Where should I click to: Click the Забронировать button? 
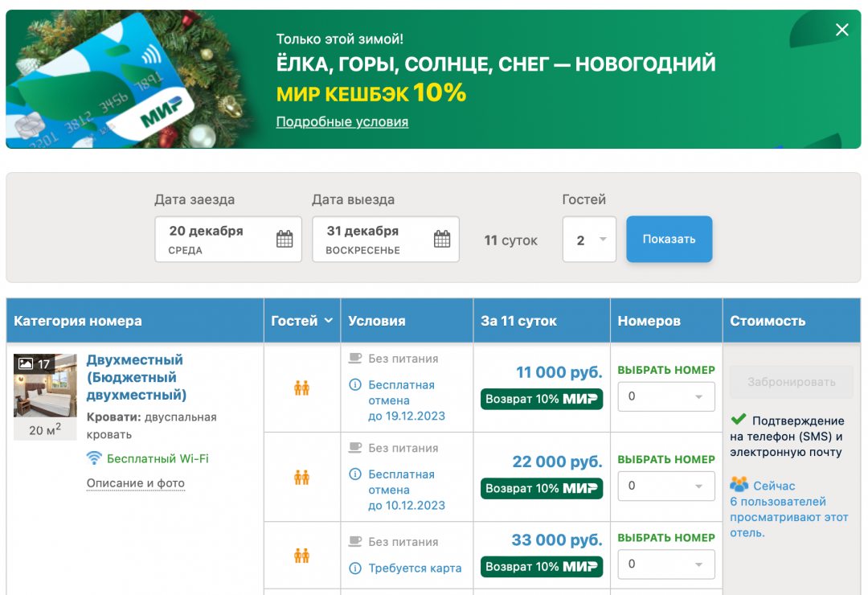click(x=792, y=382)
